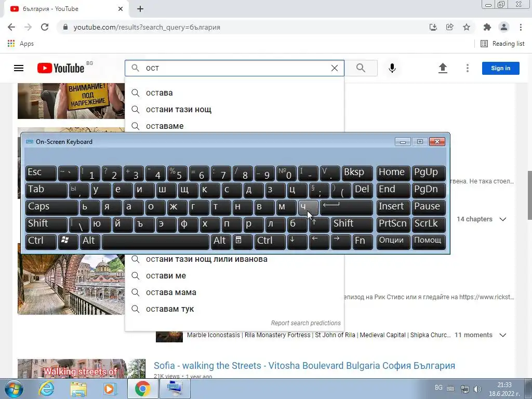This screenshot has width=532, height=399.
Task: Open the Apps bookmarks shortcut
Action: coord(21,44)
